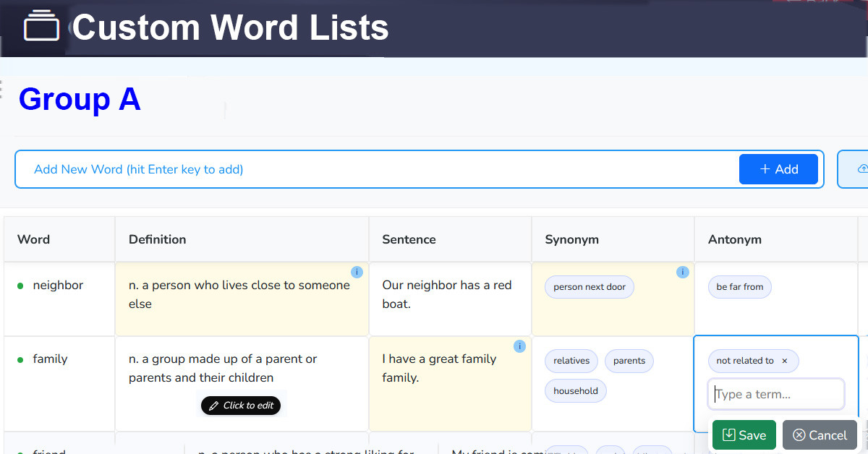The height and width of the screenshot is (454, 868).
Task: Edit the family sentence cell text
Action: 439,368
